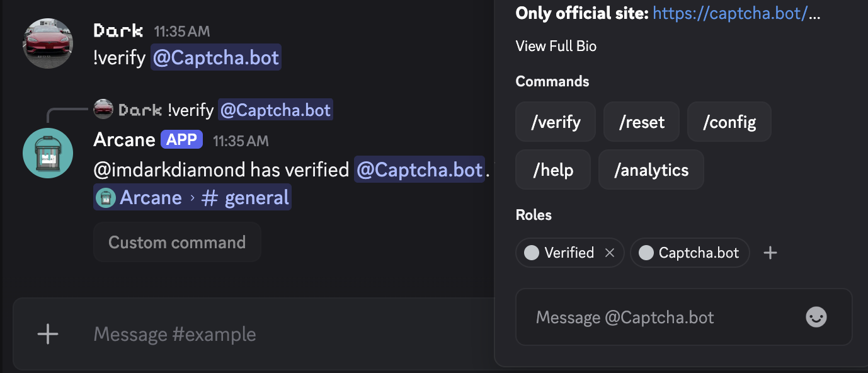
Task: Click the plus icon to attach a file
Action: point(47,335)
